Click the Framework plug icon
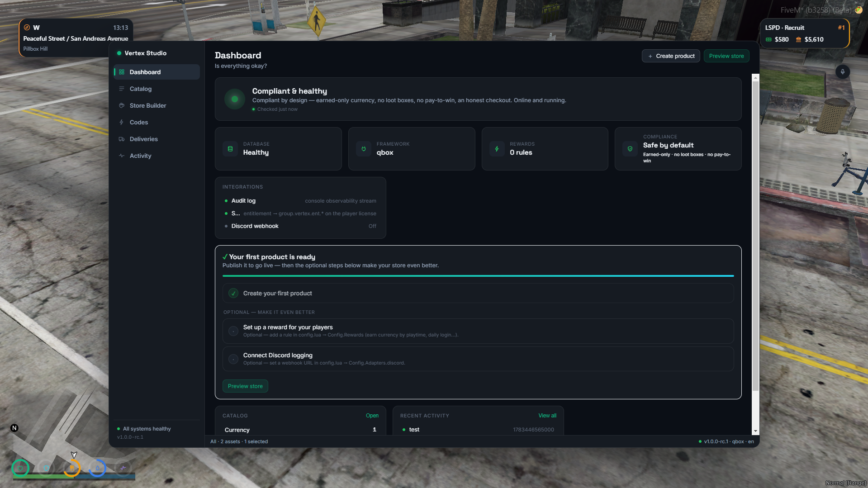This screenshot has width=868, height=488. 364,149
